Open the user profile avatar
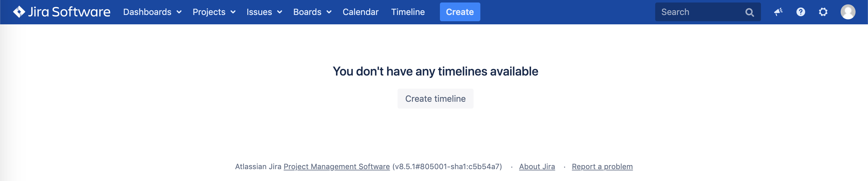Viewport: 868px width, 181px height. [x=847, y=12]
